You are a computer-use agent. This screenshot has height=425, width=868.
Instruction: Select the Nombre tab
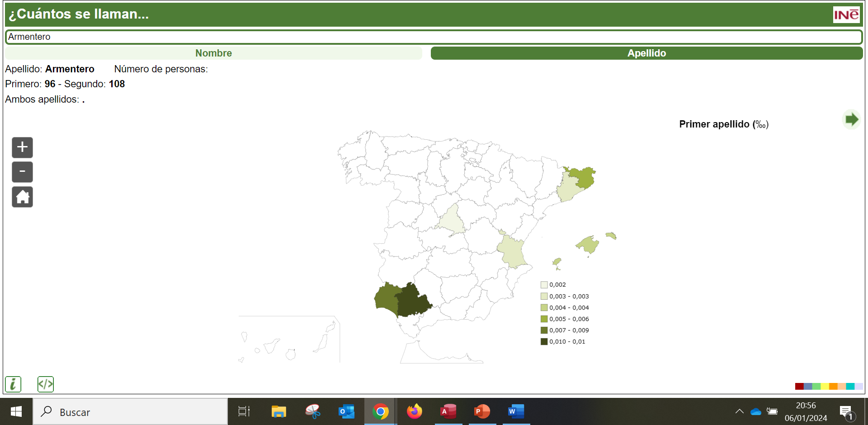pyautogui.click(x=213, y=53)
